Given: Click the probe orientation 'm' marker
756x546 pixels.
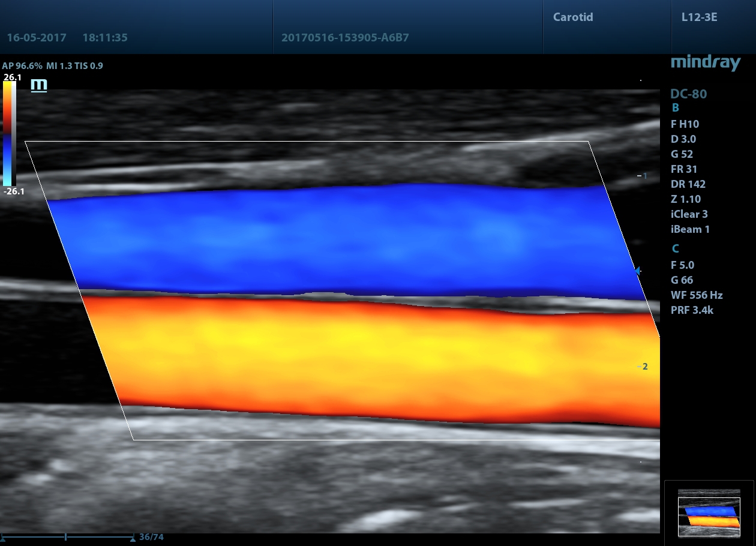Looking at the screenshot, I should pyautogui.click(x=39, y=86).
